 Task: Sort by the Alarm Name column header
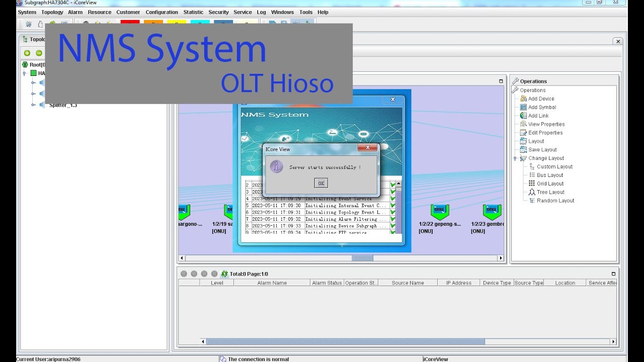272,283
